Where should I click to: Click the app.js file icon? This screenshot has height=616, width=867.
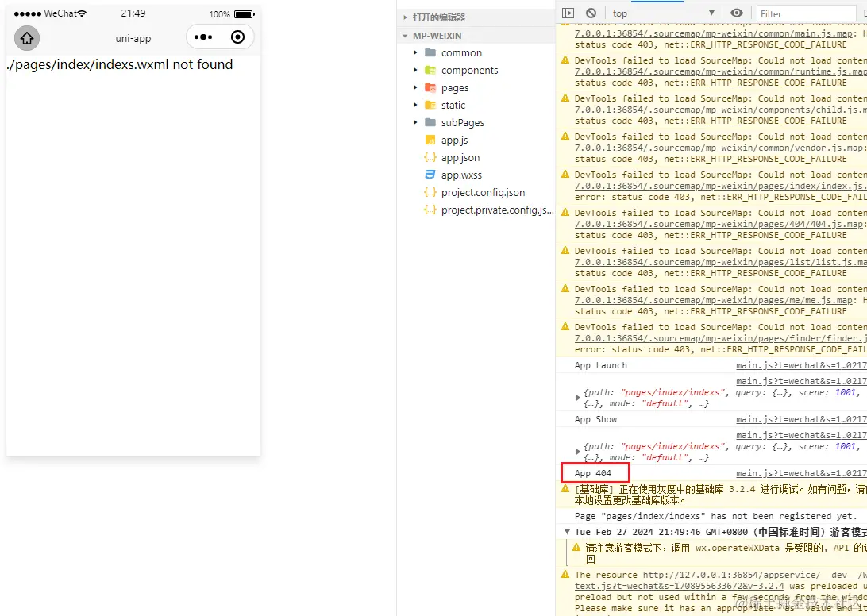point(430,140)
